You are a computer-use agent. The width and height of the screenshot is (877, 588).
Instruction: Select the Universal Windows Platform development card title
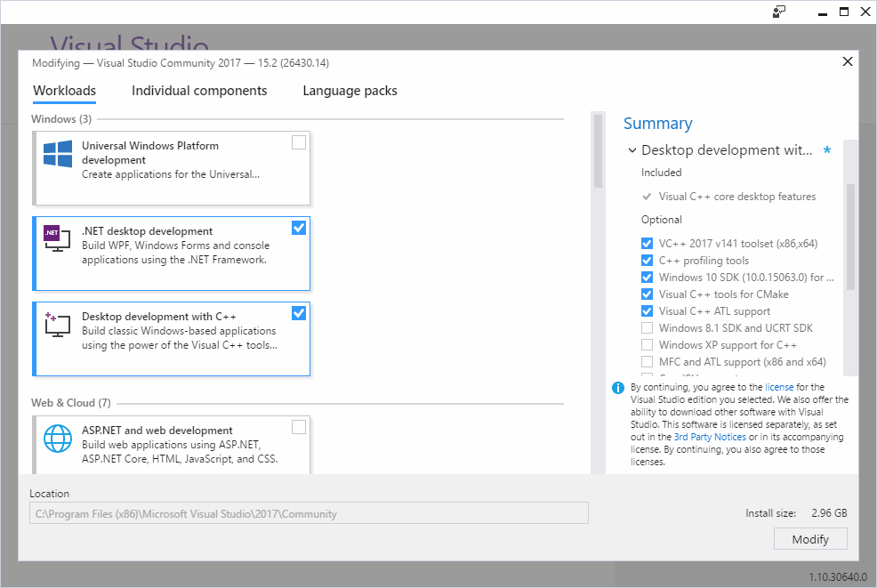click(150, 153)
